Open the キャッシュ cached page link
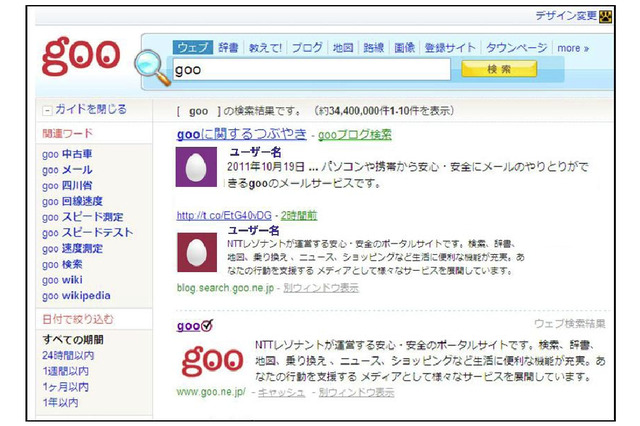This screenshot has width=640, height=426. (x=282, y=393)
